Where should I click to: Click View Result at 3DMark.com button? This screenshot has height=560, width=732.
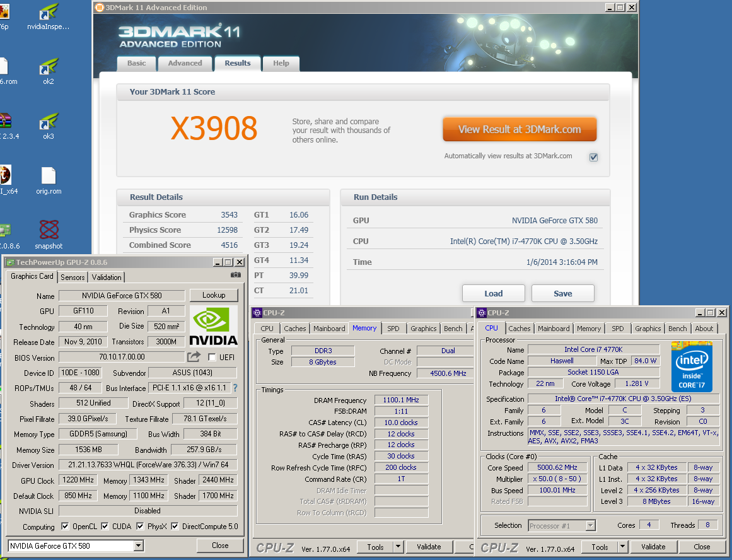[520, 129]
